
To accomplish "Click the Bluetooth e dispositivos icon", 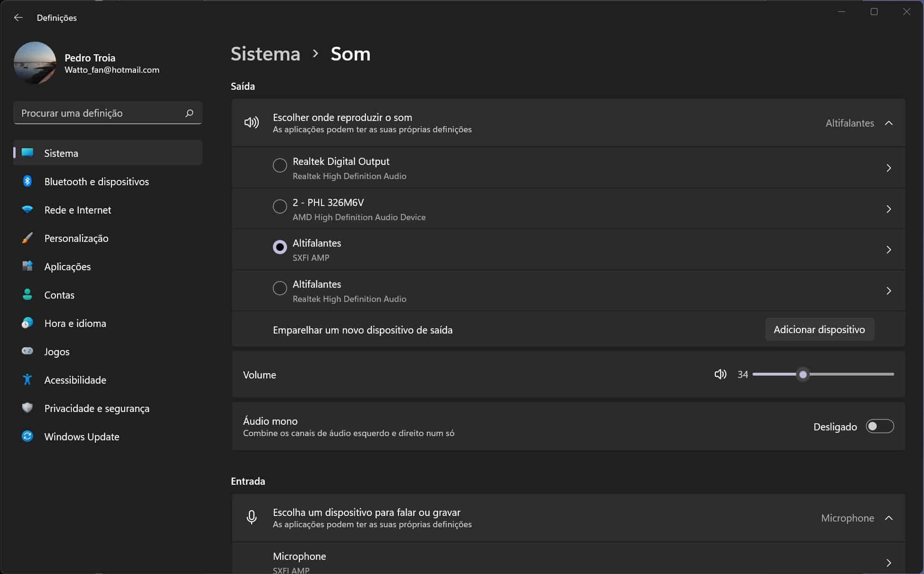I will tap(27, 181).
